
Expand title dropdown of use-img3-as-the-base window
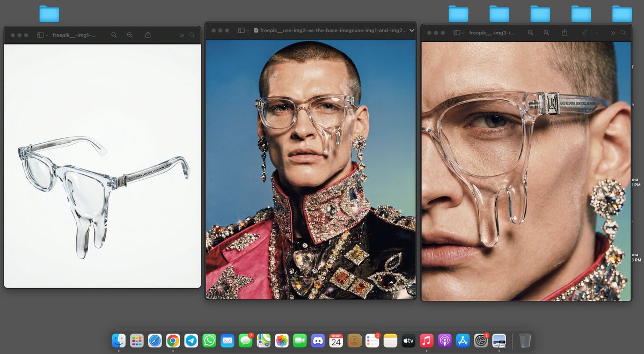(412, 31)
